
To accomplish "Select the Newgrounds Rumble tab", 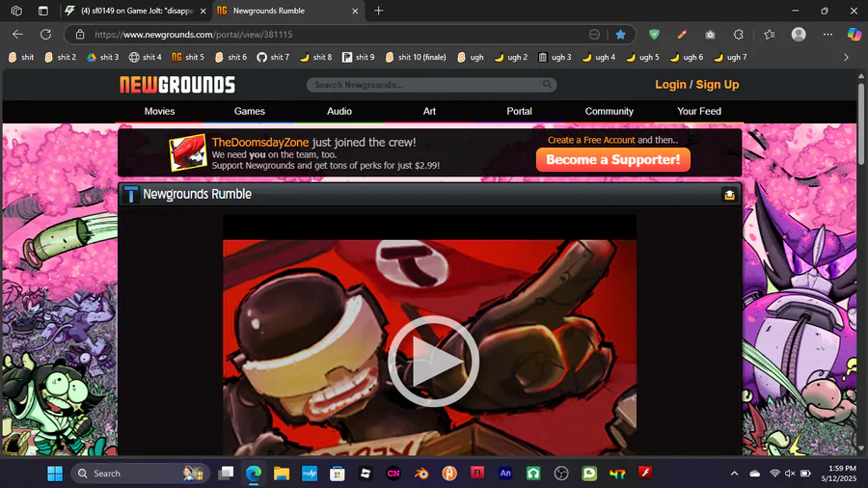I will coord(287,11).
